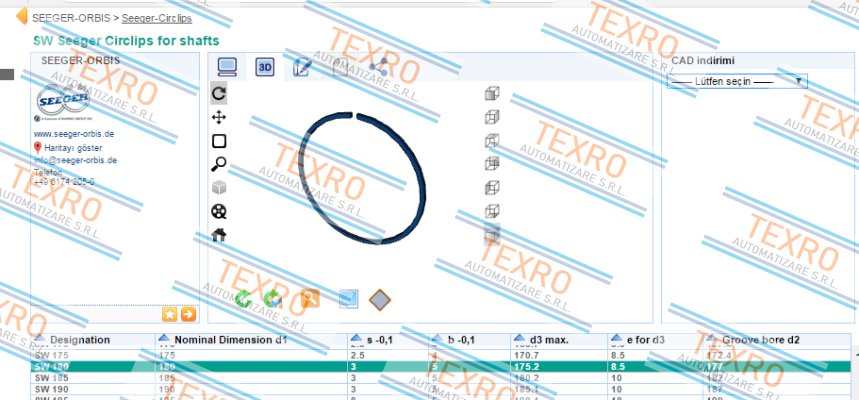859x400 pixels.
Task: Start animation with the film reel icon
Action: (219, 212)
